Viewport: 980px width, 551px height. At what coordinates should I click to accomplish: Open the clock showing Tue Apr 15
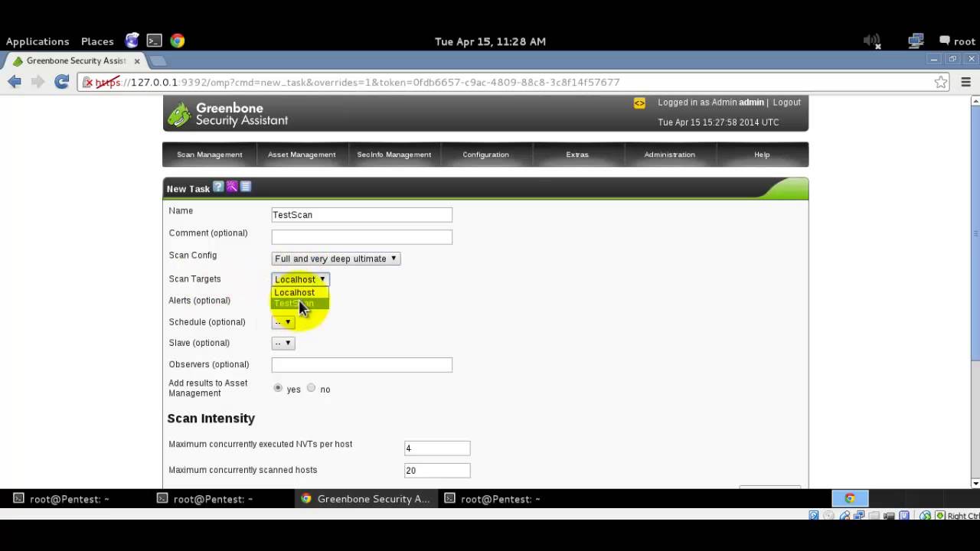490,41
